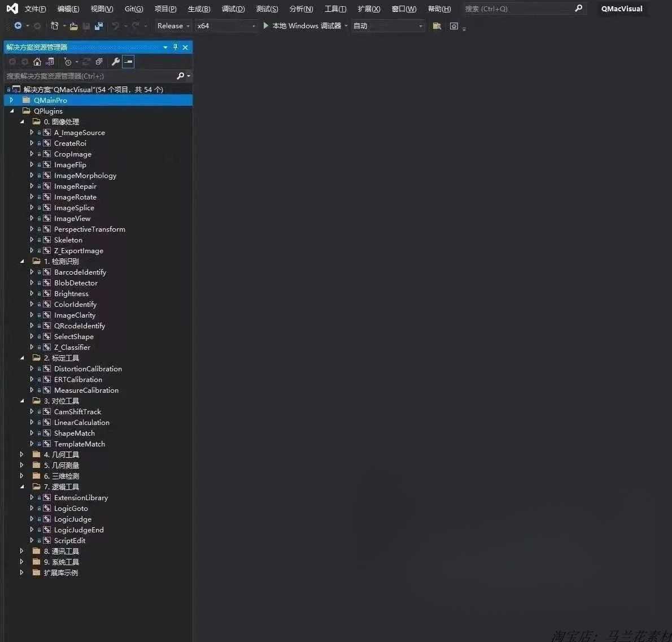Click the folder icon of 8. 通讯工具
The image size is (672, 642).
(x=37, y=551)
